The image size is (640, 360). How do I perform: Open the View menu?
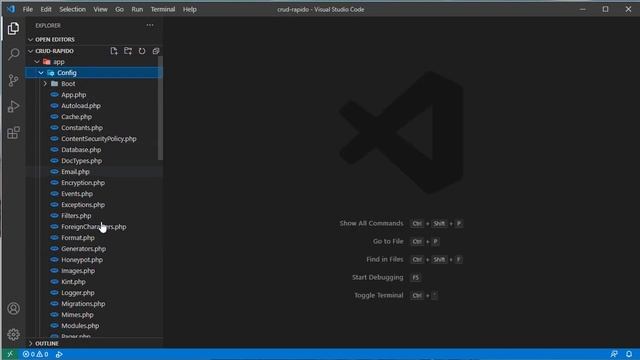[x=100, y=9]
